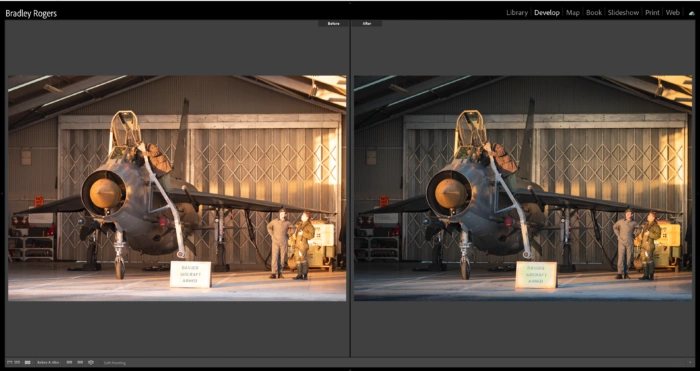This screenshot has height=371, width=700.
Task: Switch to the Library module
Action: coord(517,13)
